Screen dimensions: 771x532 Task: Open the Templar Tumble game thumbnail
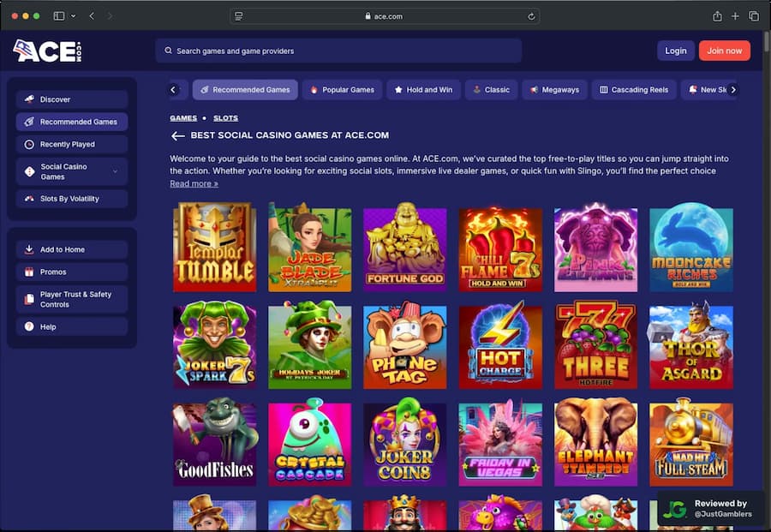(214, 247)
